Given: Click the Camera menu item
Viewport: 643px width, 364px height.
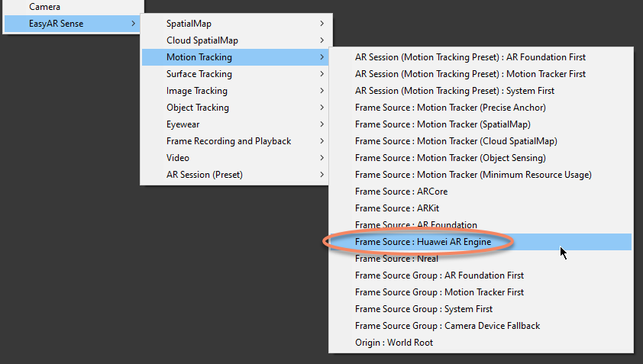Looking at the screenshot, I should (x=73, y=7).
